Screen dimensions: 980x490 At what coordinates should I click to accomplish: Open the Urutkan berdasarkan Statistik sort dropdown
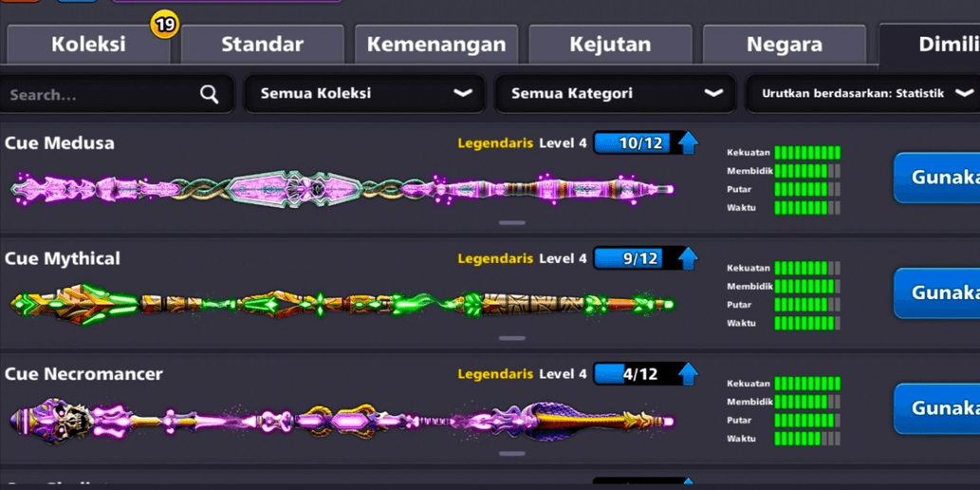(x=863, y=94)
